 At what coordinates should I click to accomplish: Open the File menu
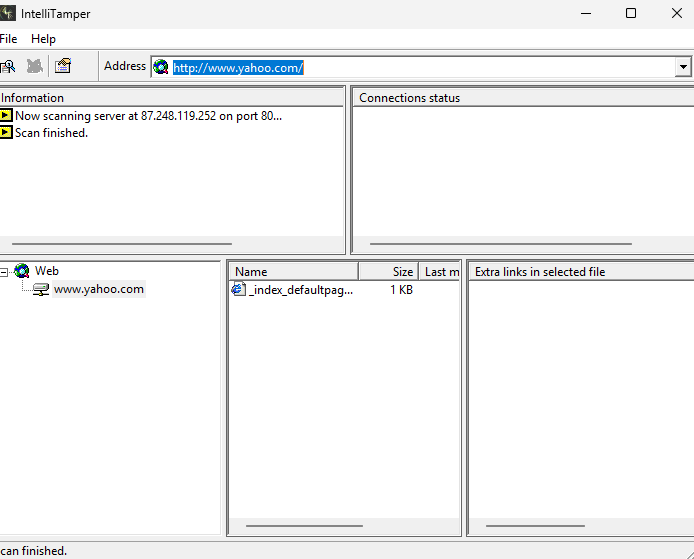(8, 39)
